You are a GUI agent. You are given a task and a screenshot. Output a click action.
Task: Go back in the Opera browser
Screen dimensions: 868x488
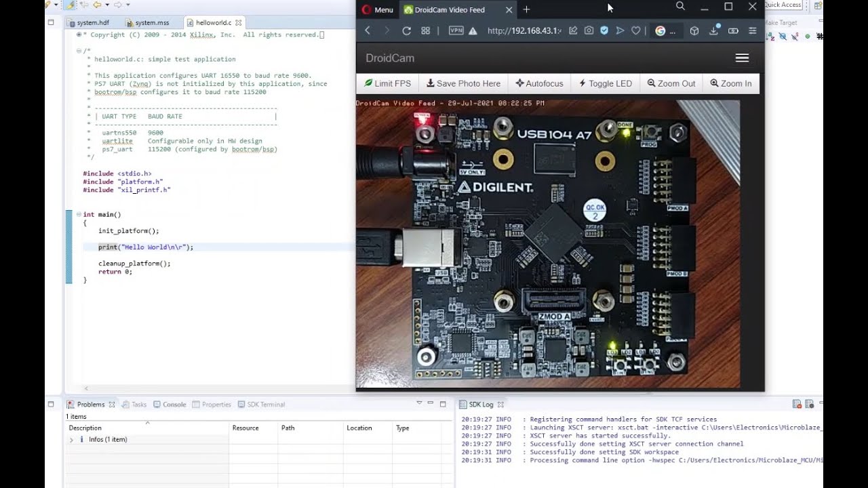point(368,30)
